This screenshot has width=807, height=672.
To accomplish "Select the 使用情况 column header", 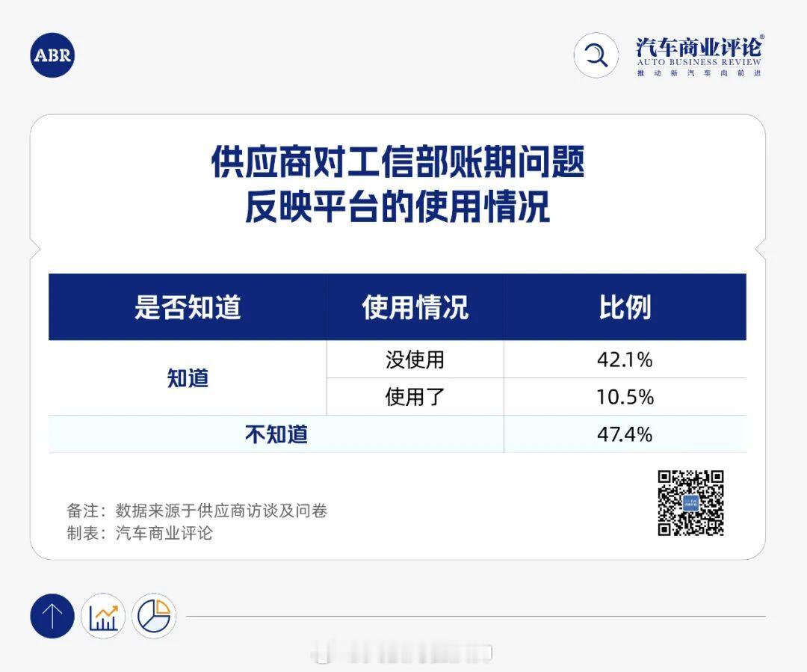I will (x=415, y=307).
